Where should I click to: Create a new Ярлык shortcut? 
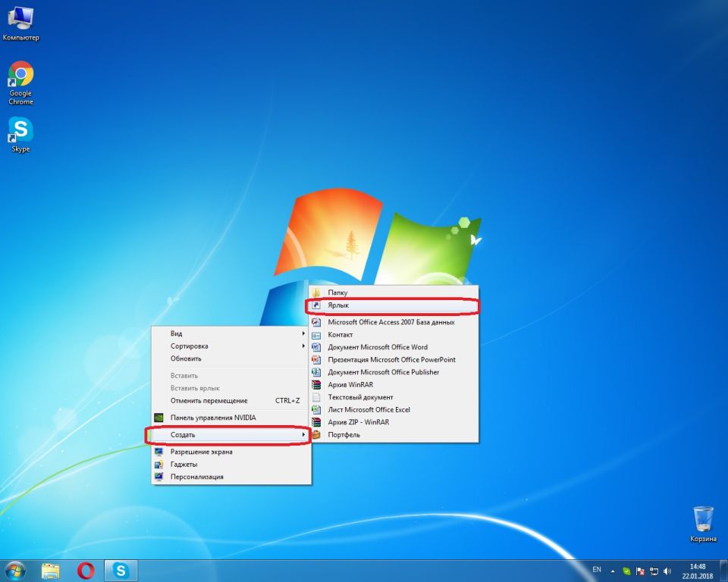[x=394, y=305]
